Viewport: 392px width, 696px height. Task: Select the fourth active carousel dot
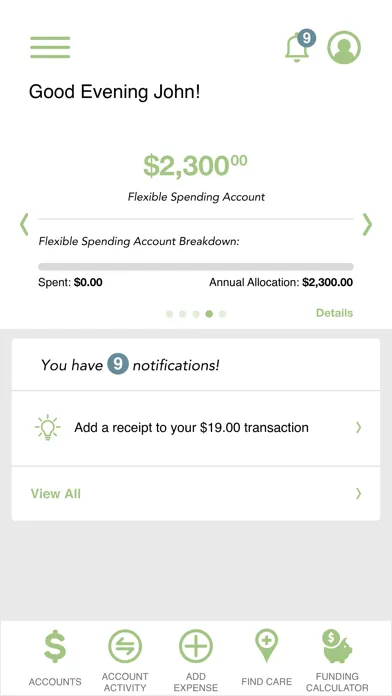pyautogui.click(x=209, y=314)
